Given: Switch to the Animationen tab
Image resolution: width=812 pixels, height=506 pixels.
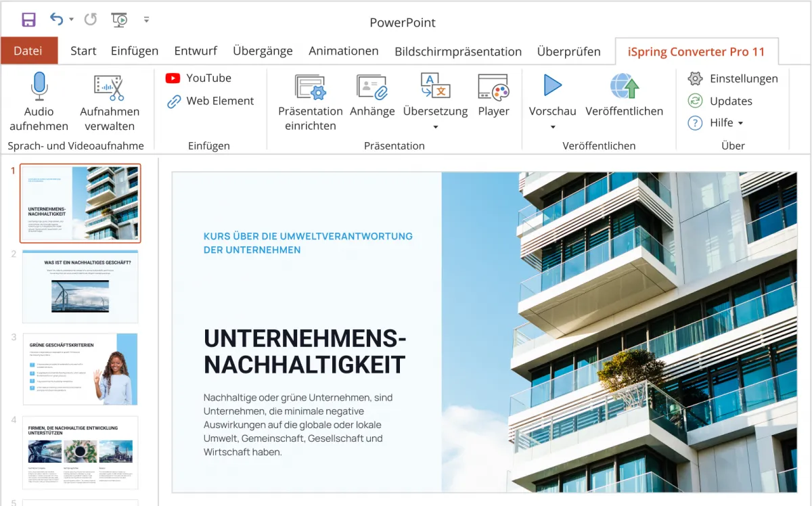Looking at the screenshot, I should point(343,51).
